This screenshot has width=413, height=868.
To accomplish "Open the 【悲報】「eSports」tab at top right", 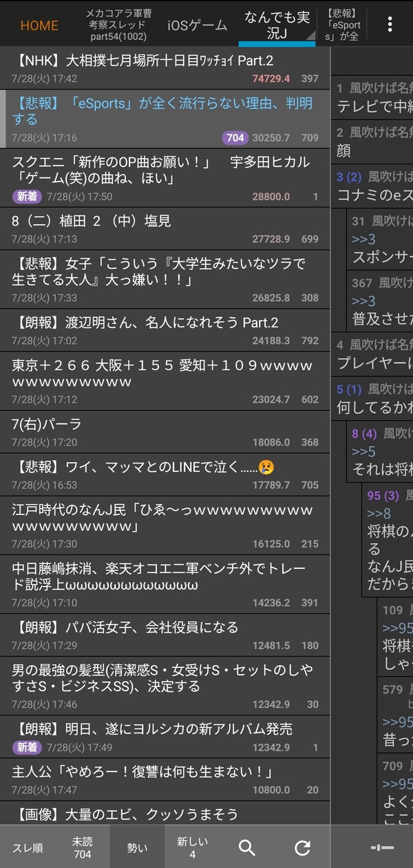I will 343,25.
